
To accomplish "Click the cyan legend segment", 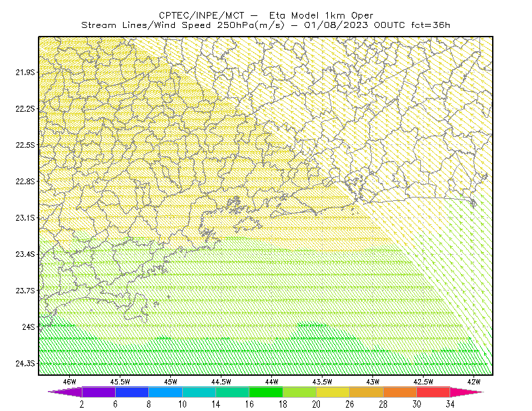I will click(199, 392).
